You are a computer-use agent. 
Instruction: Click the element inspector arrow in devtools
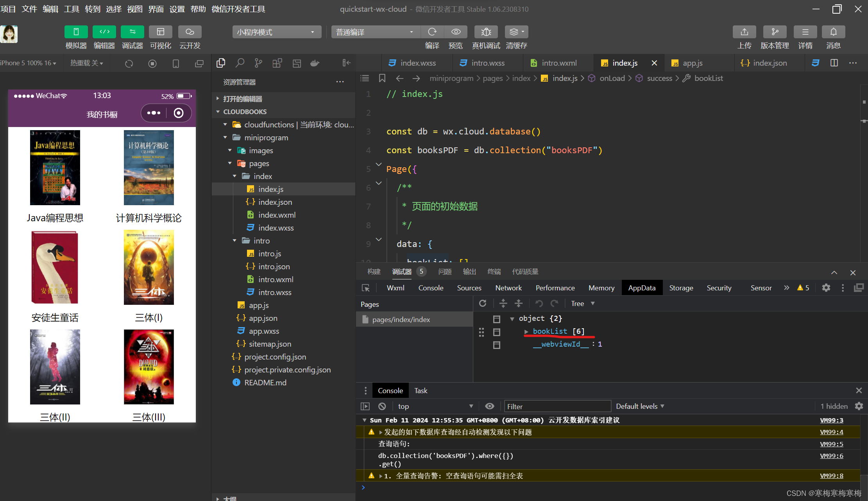click(x=366, y=288)
